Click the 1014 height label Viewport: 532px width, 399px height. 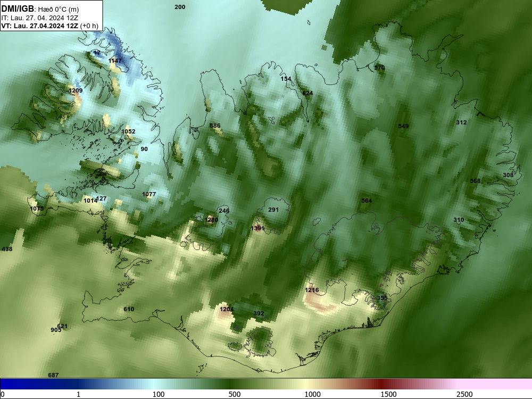(90, 201)
